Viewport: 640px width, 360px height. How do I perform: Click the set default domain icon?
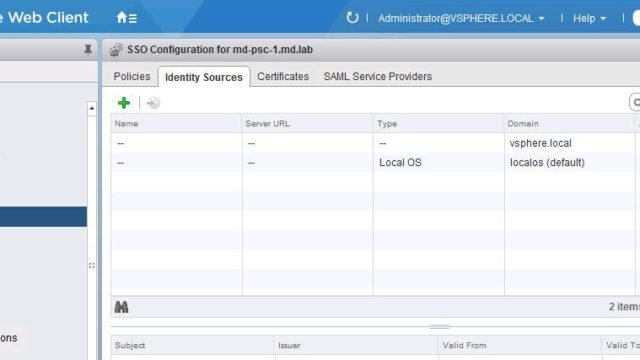click(x=153, y=103)
